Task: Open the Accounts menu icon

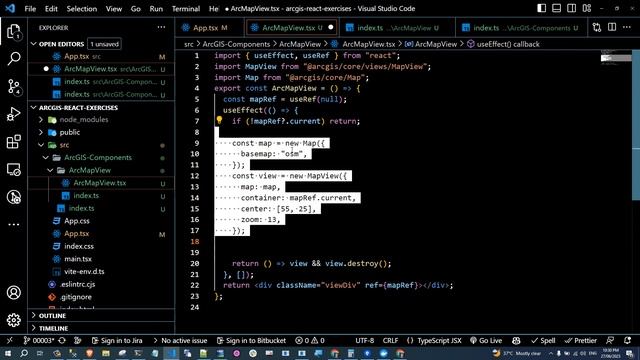Action: click(13, 293)
